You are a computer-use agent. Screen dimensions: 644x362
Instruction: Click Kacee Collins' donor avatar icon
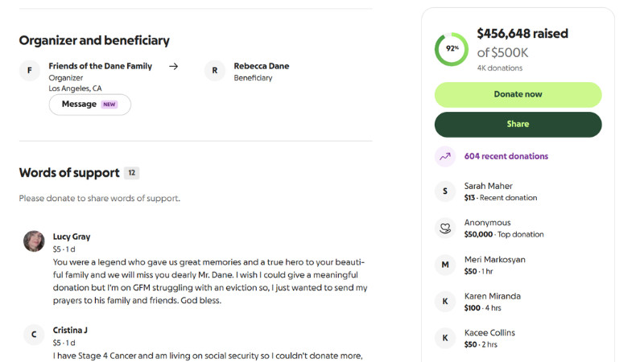click(x=445, y=338)
